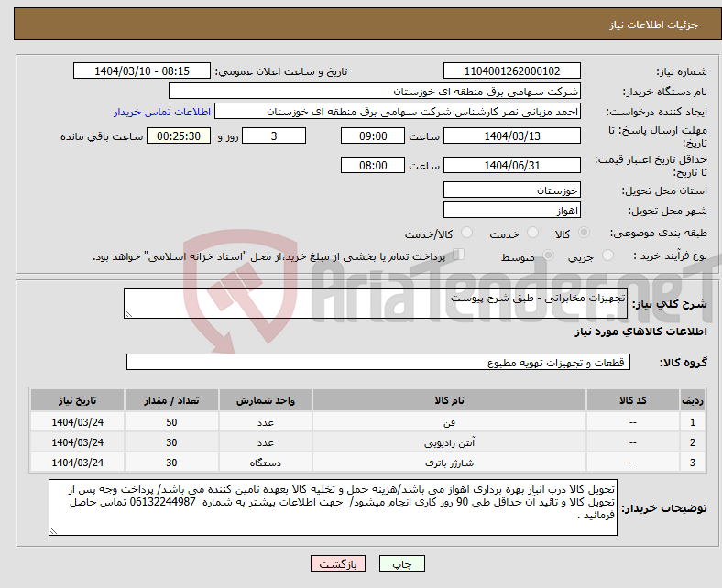Select the جزیی purchase type radio

point(607,256)
